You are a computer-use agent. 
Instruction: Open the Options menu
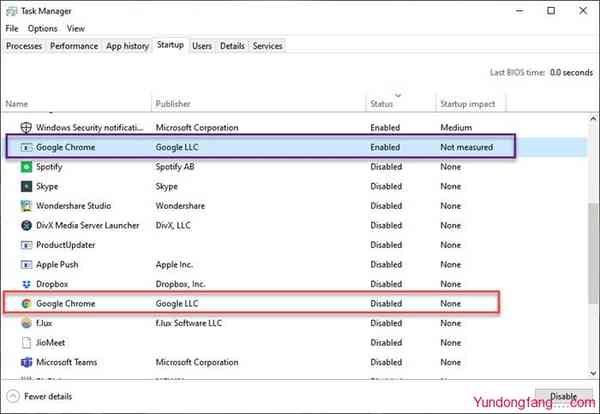(x=43, y=29)
